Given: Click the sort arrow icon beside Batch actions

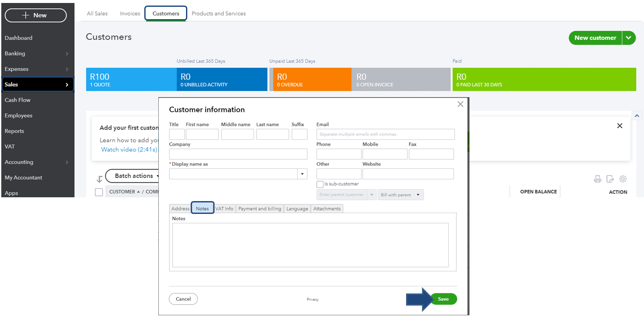Looking at the screenshot, I should (99, 179).
